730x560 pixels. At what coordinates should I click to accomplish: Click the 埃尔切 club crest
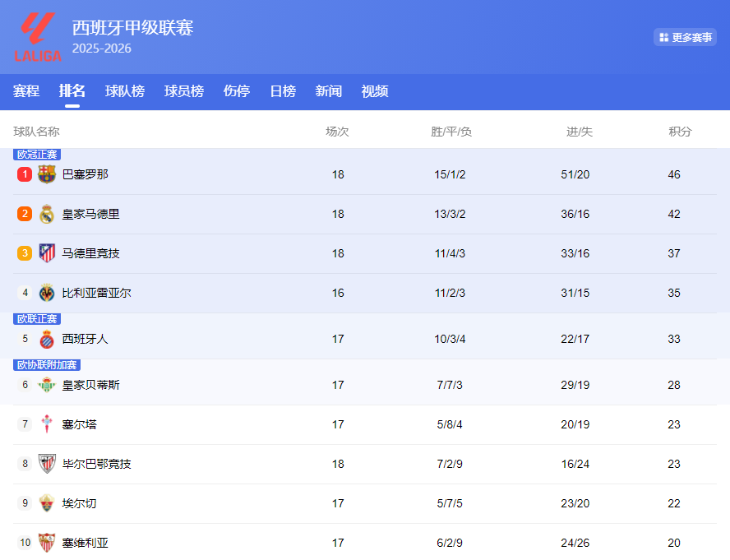pos(47,503)
